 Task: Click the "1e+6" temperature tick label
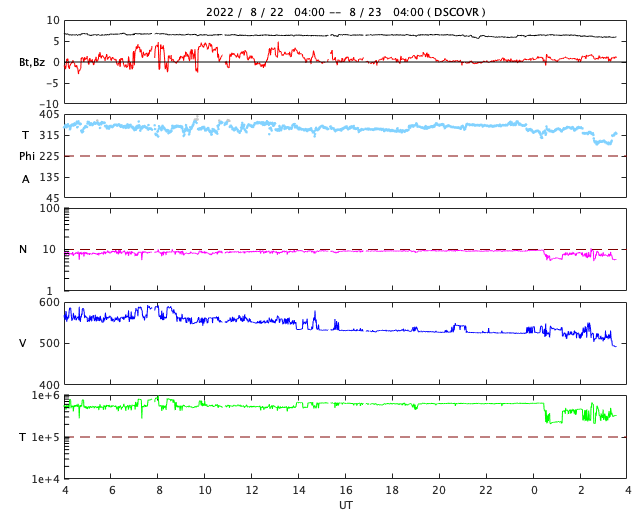[x=46, y=396]
